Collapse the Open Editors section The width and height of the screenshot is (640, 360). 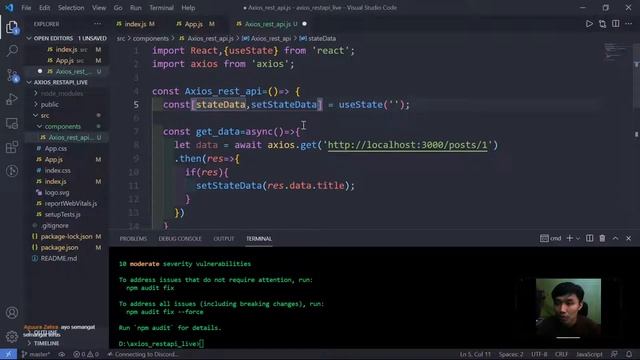(67, 38)
